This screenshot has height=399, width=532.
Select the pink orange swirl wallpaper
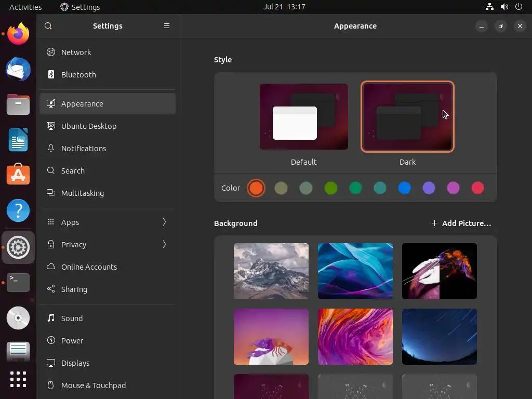tap(355, 337)
